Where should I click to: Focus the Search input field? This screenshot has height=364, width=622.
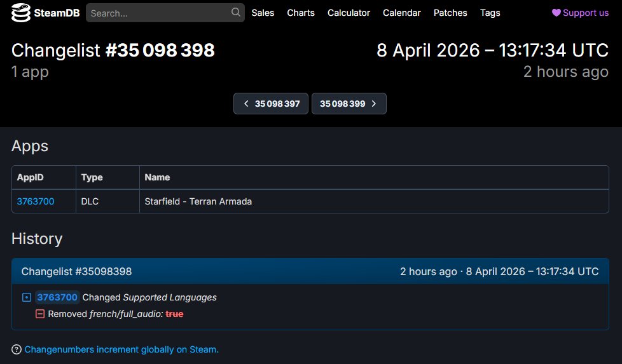point(165,13)
